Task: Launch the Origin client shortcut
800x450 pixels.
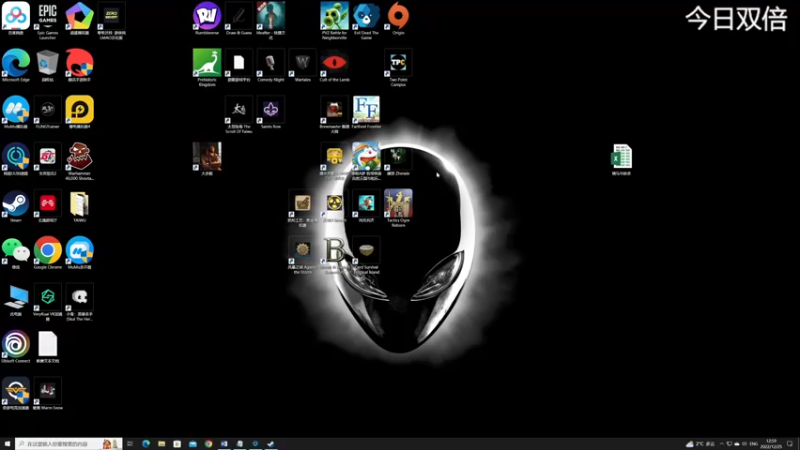Action: [x=398, y=18]
